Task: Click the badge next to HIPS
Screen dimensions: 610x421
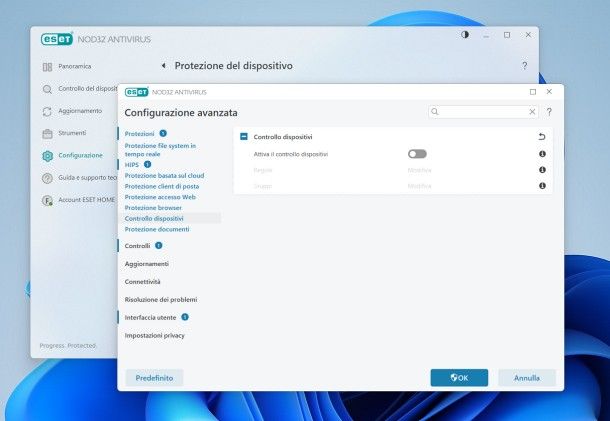Action: (147, 165)
